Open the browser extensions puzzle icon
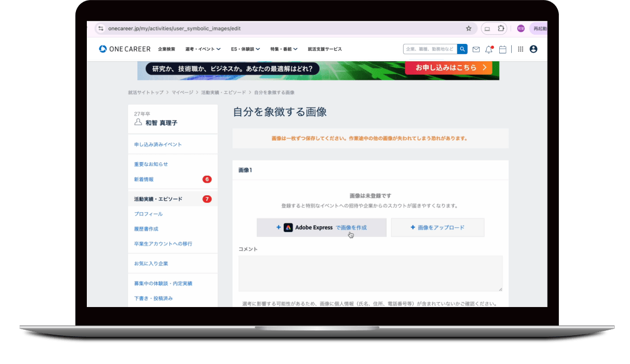Screen dimensions: 630x364 tap(501, 29)
